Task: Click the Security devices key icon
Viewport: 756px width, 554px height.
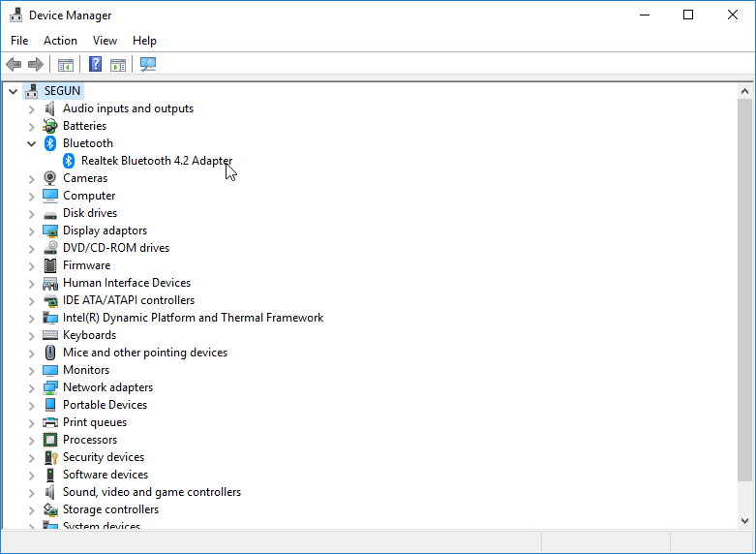Action: 50,457
